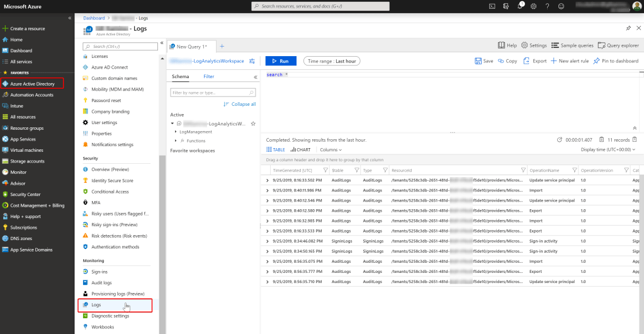Favorite the LogAnalytics workspace with star
Viewport: 644px width, 334px height.
(x=252, y=124)
